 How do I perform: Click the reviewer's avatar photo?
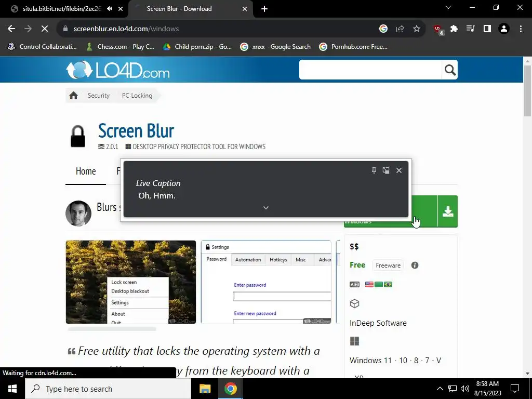(x=78, y=214)
